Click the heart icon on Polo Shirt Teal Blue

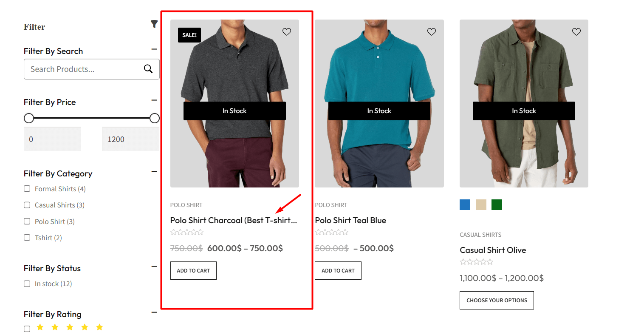431,31
